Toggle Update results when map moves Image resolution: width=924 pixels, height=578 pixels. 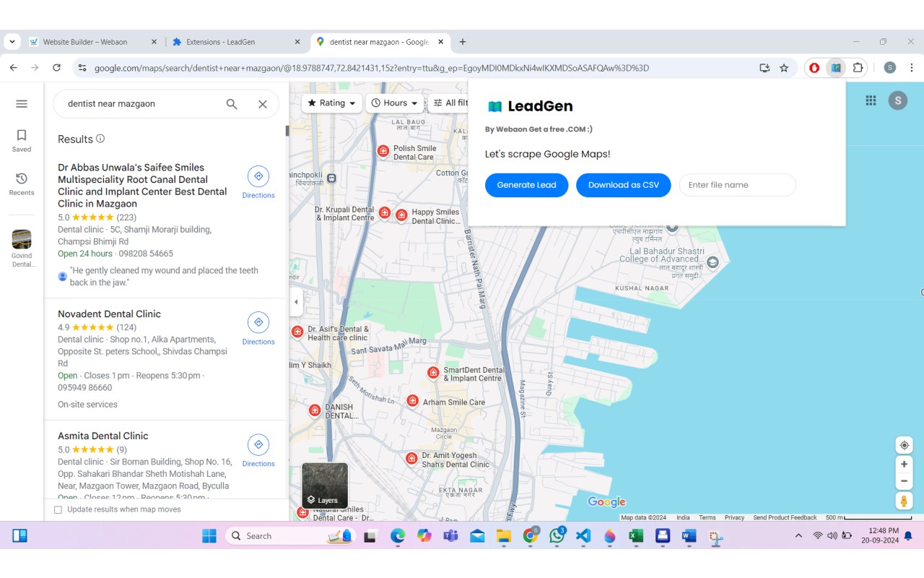click(58, 509)
